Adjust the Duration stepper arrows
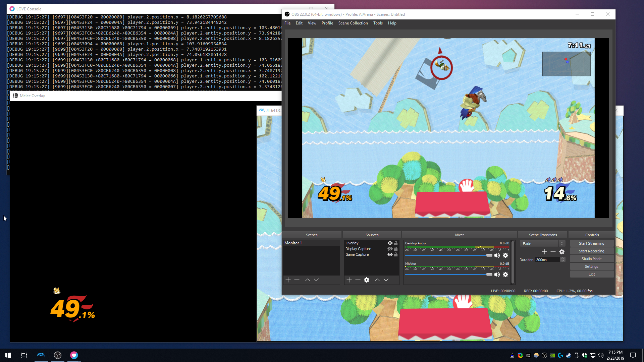 [563, 259]
